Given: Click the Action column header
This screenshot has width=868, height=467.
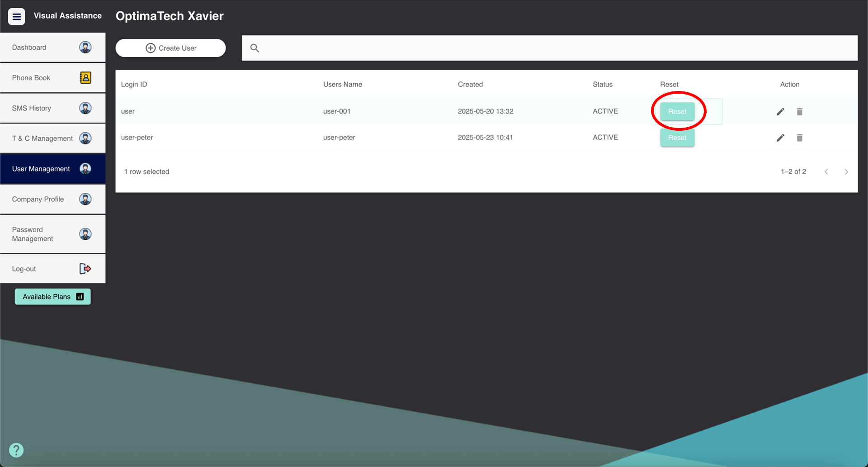Looking at the screenshot, I should (790, 84).
